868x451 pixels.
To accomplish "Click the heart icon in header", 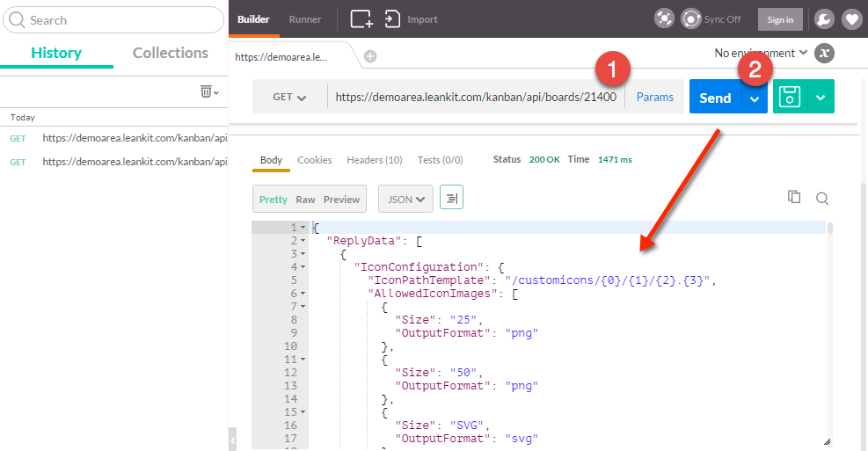I will pyautogui.click(x=852, y=19).
